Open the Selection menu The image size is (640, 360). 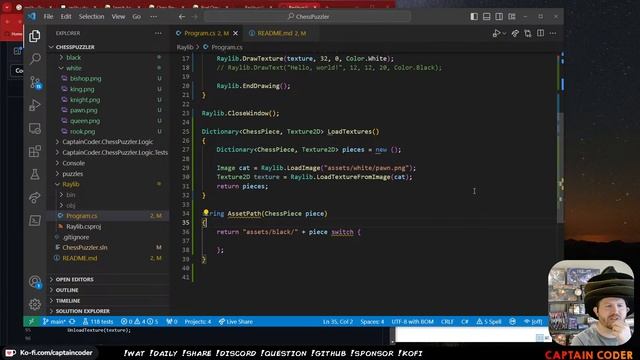click(x=91, y=17)
